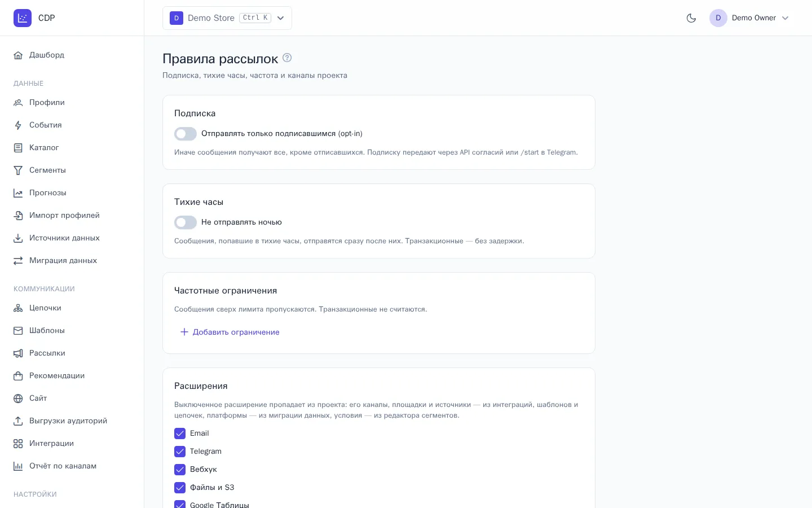The image size is (812, 508).
Task: Open the Demo Store project dropdown
Action: click(x=227, y=18)
